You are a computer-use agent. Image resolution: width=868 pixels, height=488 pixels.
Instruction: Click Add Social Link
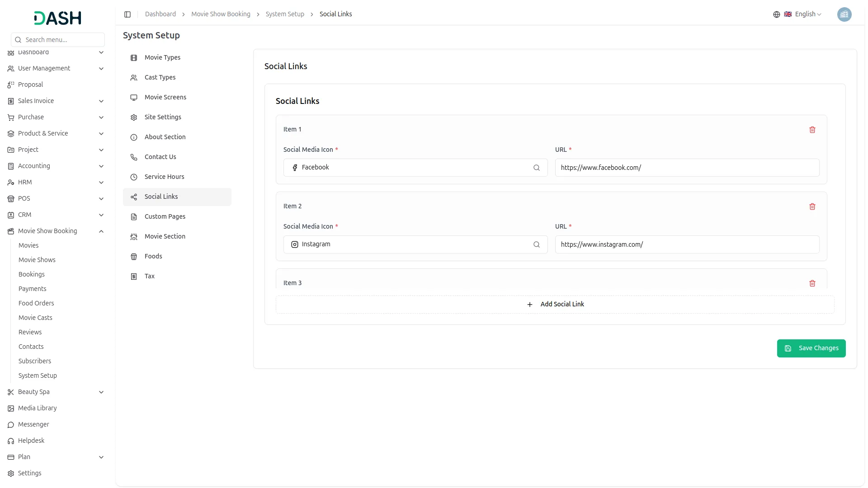click(x=555, y=304)
